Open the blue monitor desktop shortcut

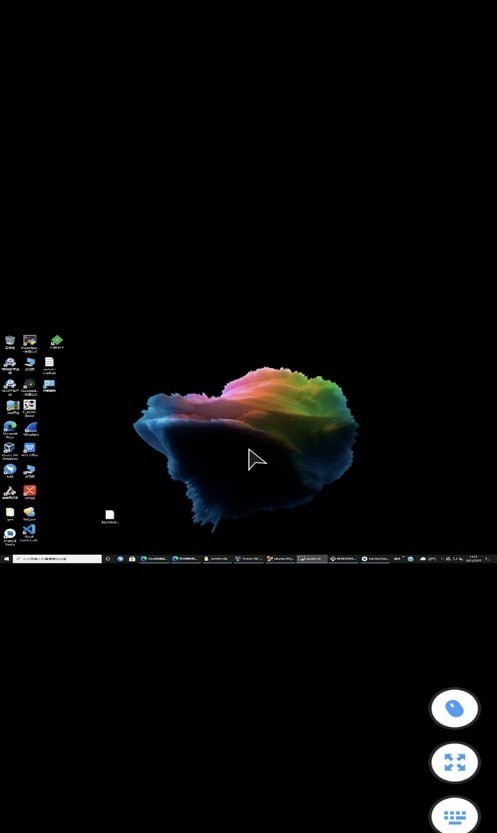click(x=49, y=384)
